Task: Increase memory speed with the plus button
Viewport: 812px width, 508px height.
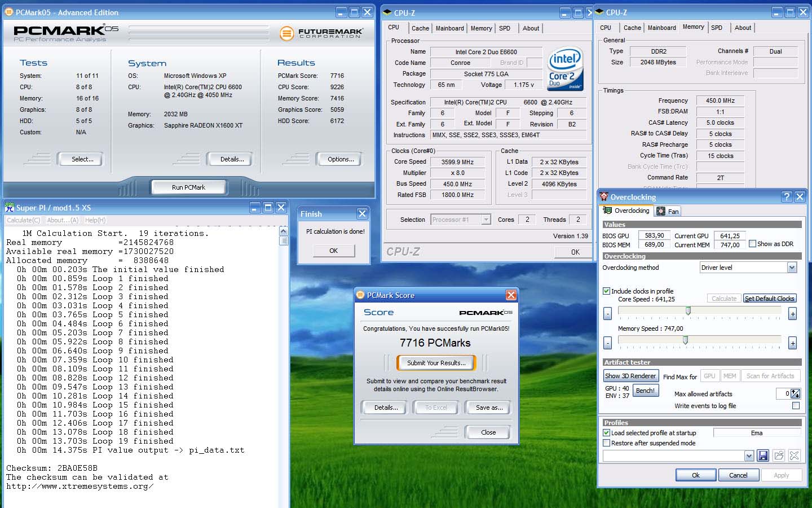Action: 792,343
